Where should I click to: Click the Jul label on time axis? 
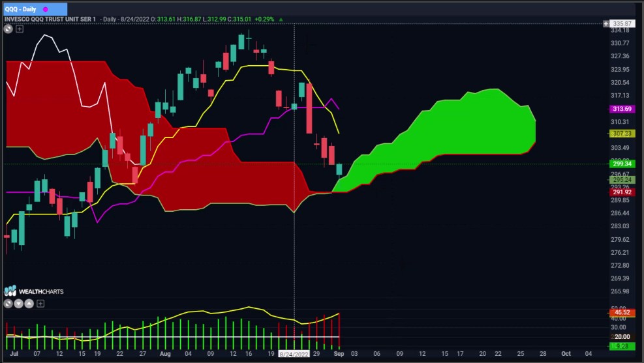click(x=14, y=354)
